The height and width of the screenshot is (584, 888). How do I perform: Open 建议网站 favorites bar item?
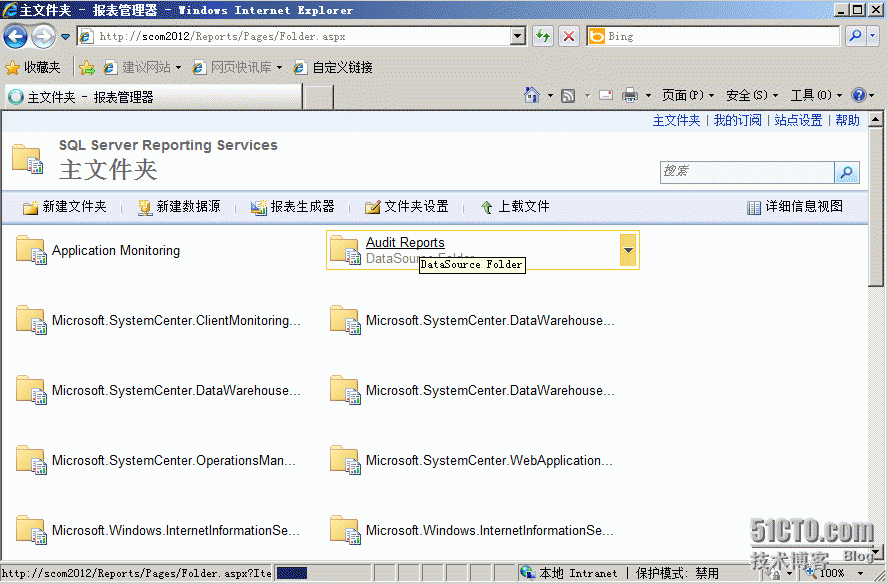143,67
